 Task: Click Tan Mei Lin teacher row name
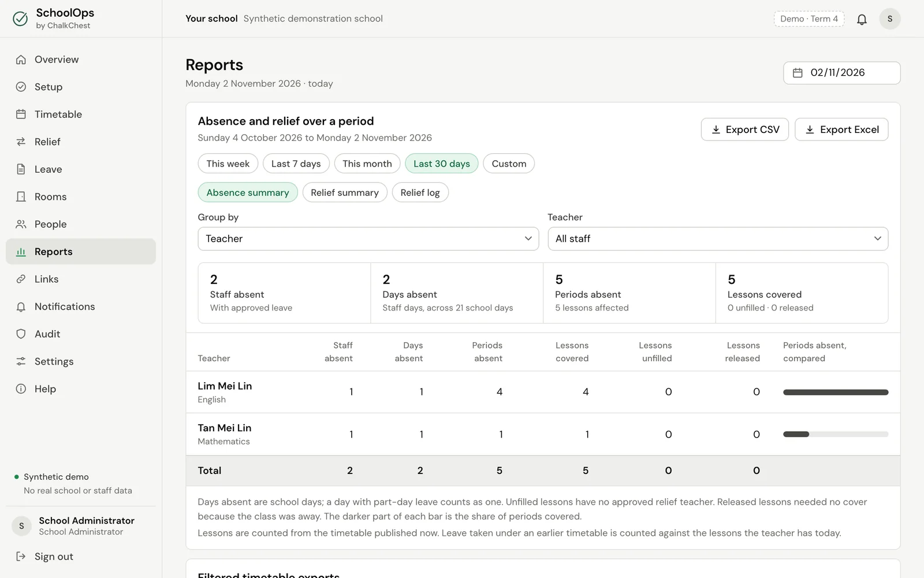click(x=225, y=428)
